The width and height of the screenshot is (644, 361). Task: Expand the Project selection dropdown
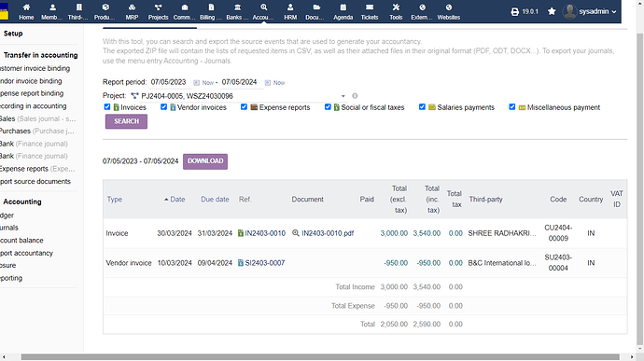343,96
